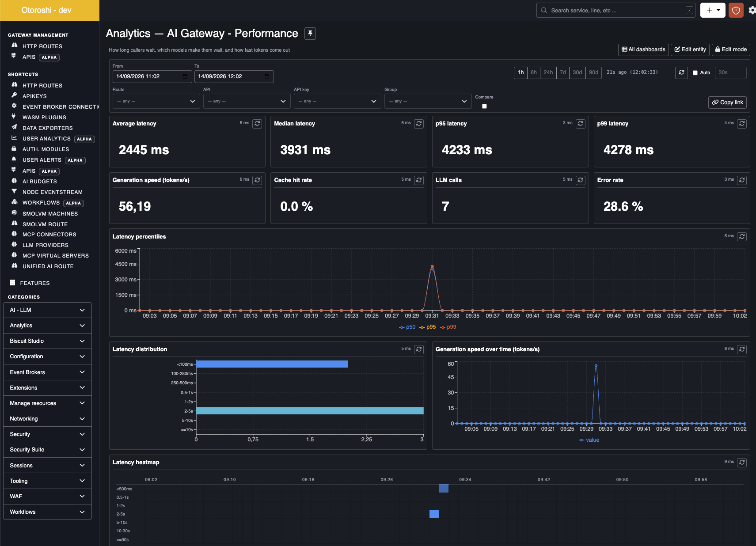Open the plus create-new dropdown button

coord(713,10)
